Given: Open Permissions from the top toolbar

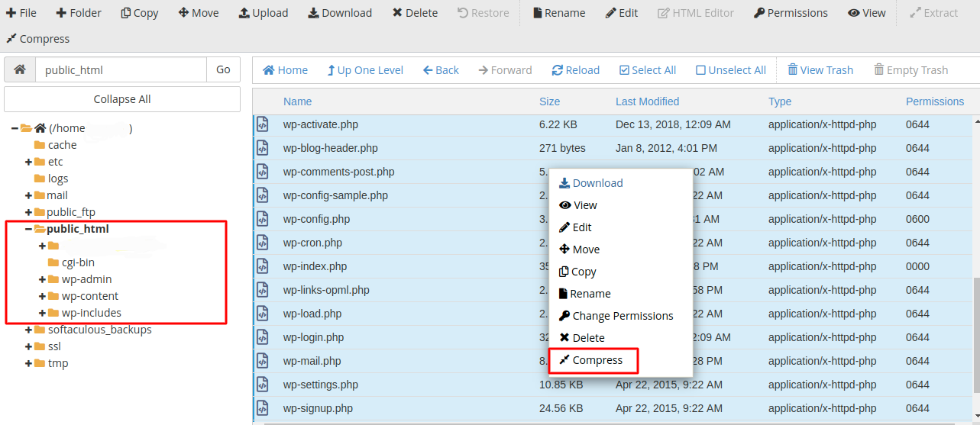Looking at the screenshot, I should [791, 13].
